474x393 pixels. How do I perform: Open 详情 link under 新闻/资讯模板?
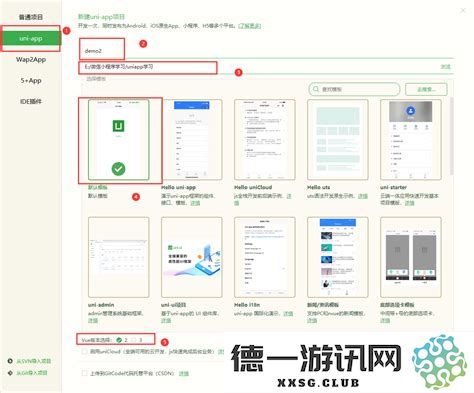[x=312, y=320]
